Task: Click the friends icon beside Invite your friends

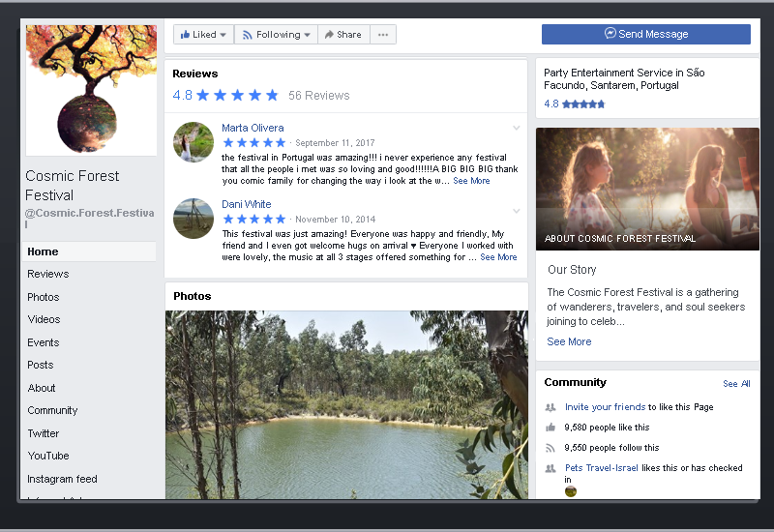Action: coord(551,407)
